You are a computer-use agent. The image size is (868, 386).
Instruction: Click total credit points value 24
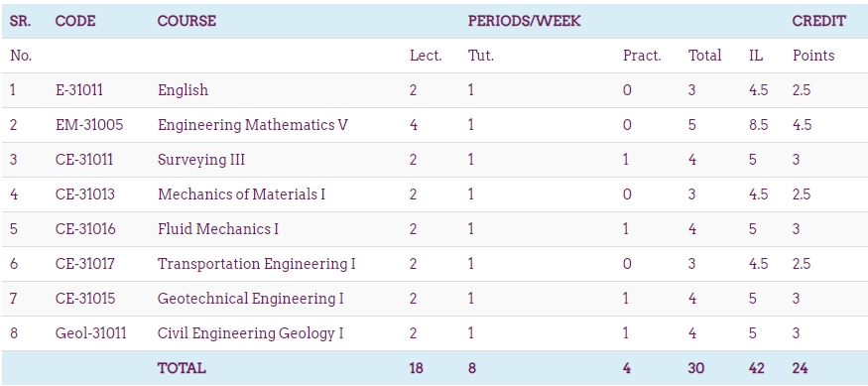[x=800, y=368]
